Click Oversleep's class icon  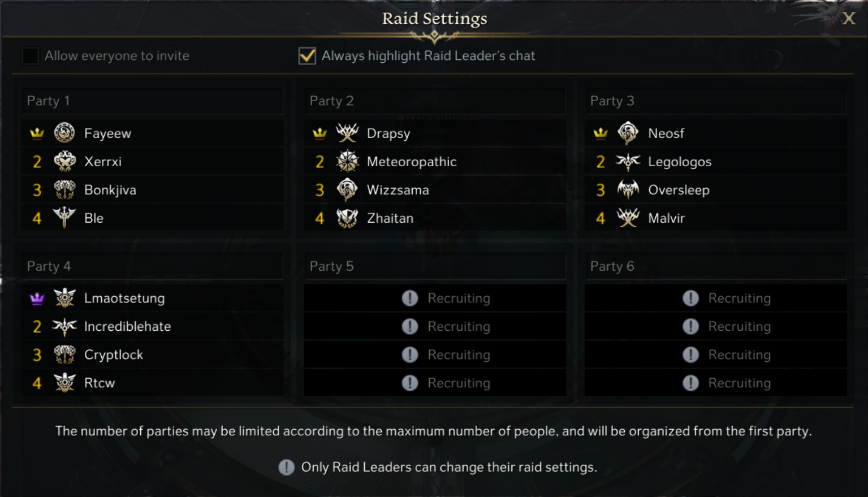point(628,190)
